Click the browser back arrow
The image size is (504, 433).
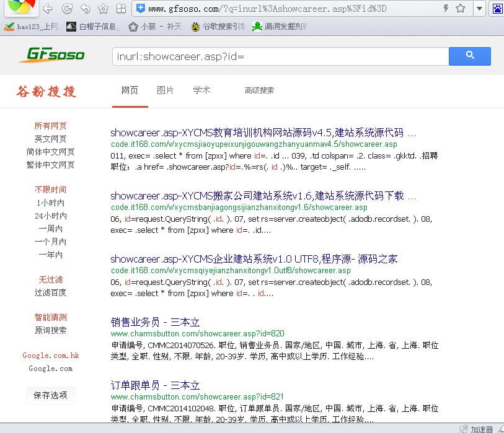point(48,9)
